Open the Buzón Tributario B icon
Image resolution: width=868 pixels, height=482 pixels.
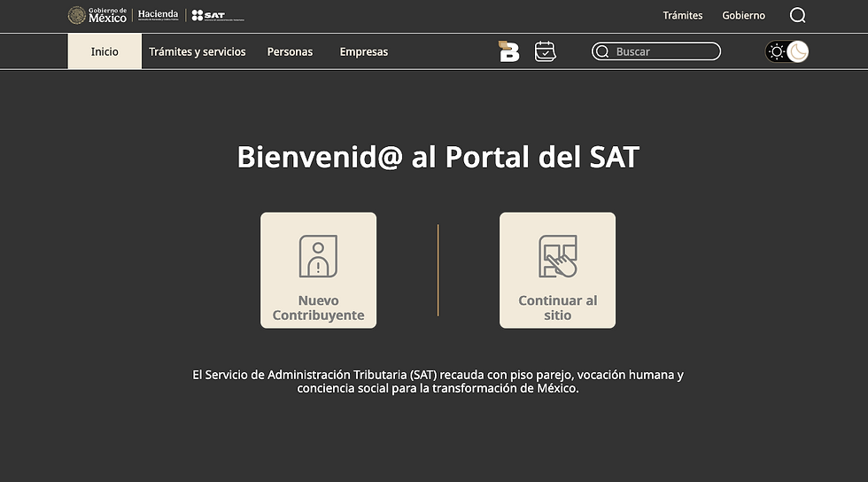click(508, 51)
